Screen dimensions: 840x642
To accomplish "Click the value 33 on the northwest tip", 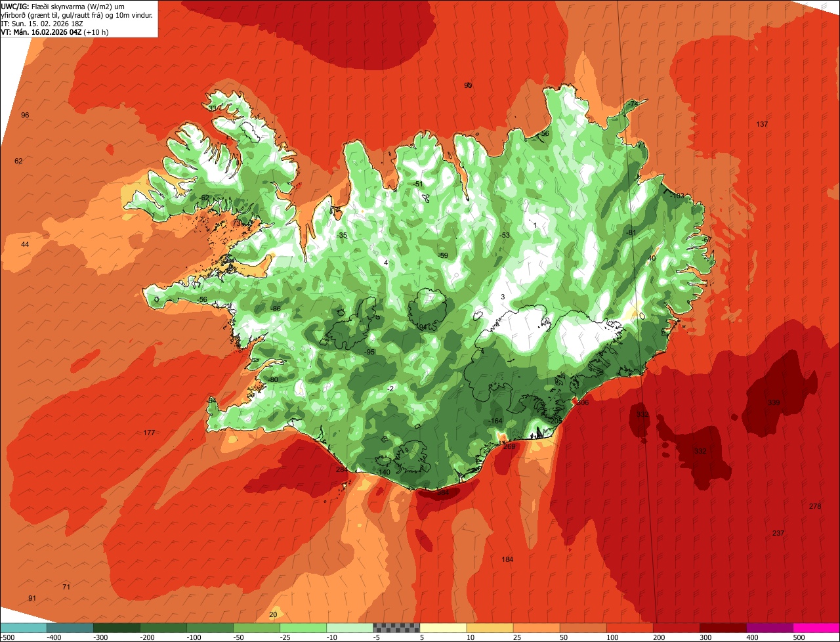I will 212,108.
